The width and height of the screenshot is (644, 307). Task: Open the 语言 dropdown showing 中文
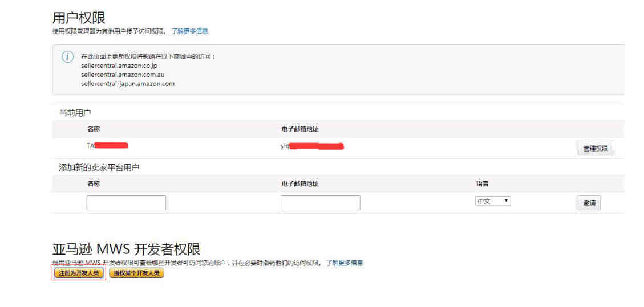pos(493,201)
